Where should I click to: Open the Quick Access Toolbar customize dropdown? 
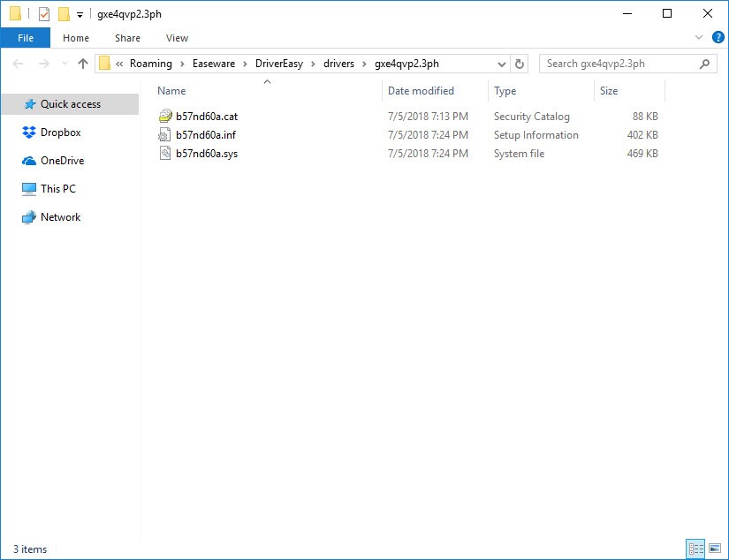click(80, 14)
